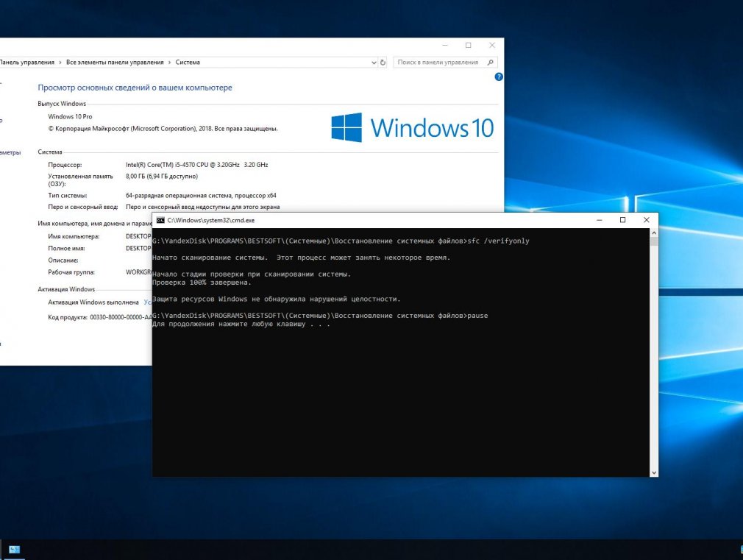Click the refresh icon in the address bar
743x560 pixels.
pos(383,62)
